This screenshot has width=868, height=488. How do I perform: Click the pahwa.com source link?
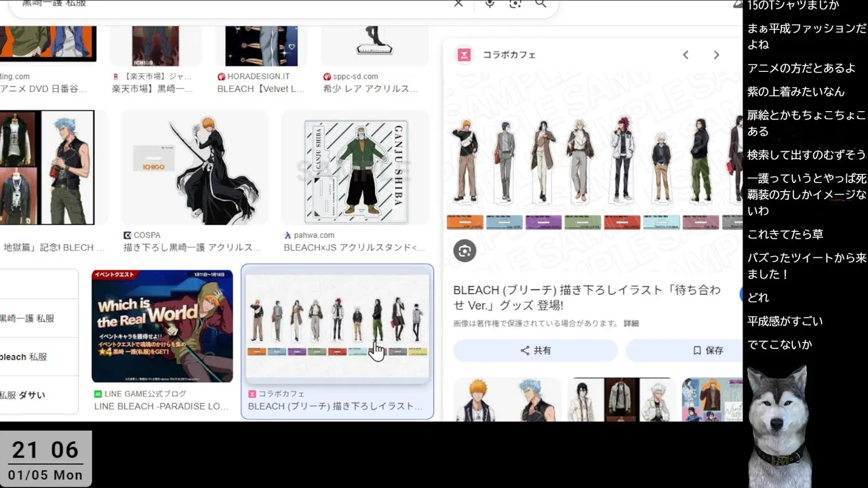point(315,235)
